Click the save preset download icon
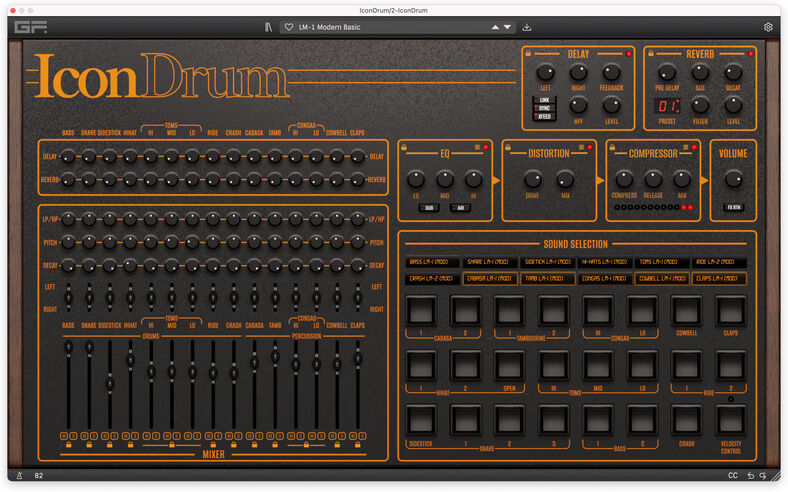Viewport: 788px width, 492px height. [x=527, y=27]
